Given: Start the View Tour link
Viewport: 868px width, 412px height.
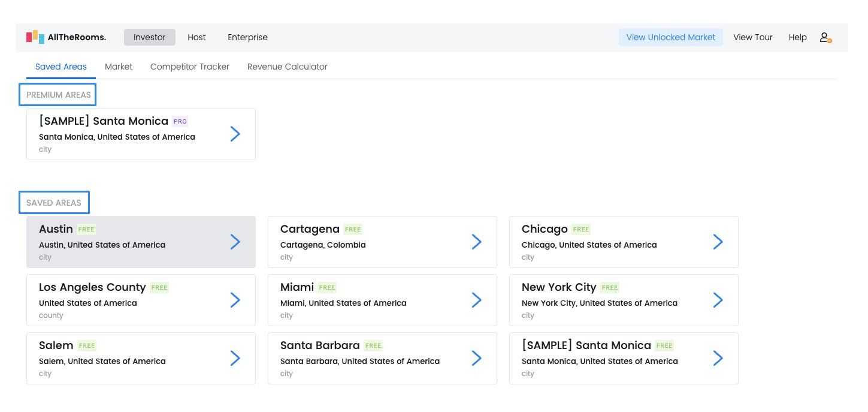Looking at the screenshot, I should tap(752, 37).
